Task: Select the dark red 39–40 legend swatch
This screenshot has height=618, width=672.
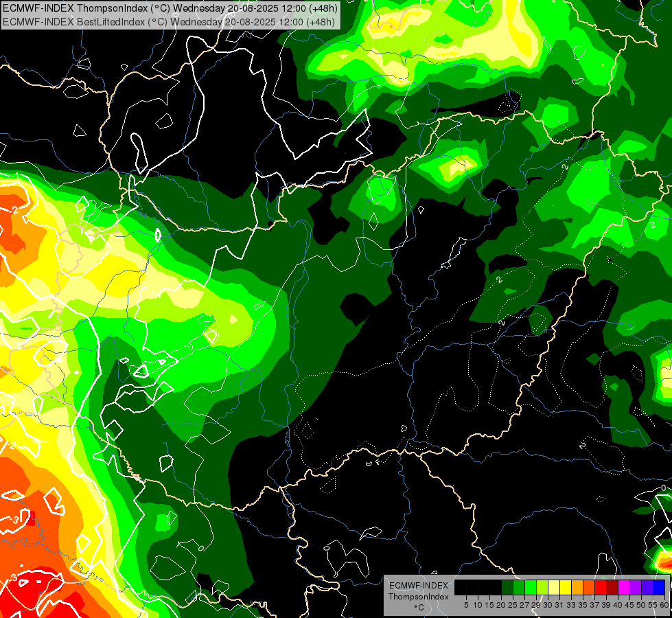Action: 612,587
